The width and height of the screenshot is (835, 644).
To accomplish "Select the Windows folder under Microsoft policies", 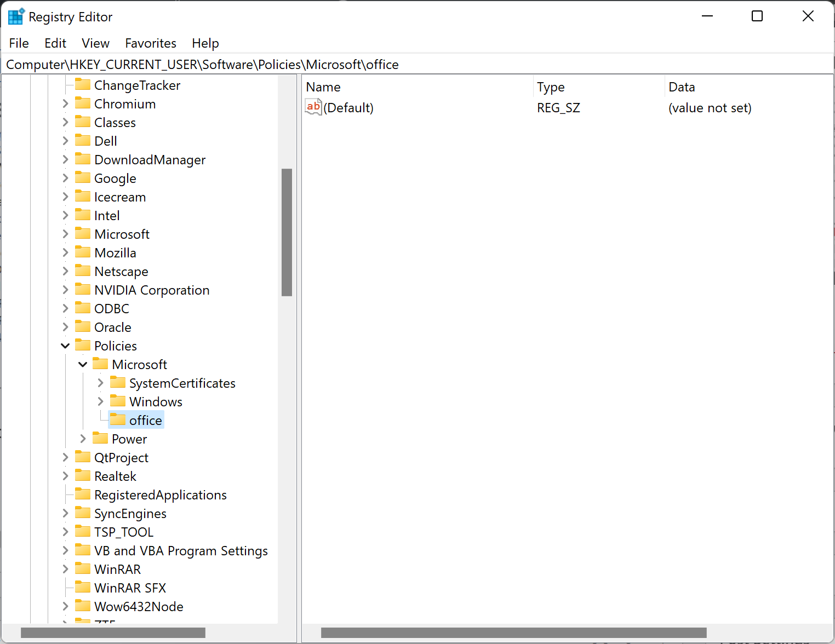I will [118, 400].
